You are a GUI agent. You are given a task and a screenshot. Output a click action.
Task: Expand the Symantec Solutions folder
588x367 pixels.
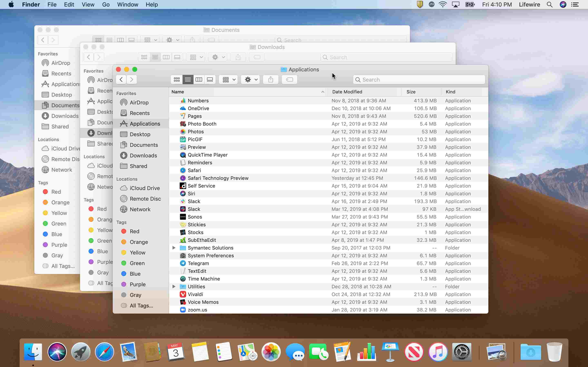tap(174, 248)
